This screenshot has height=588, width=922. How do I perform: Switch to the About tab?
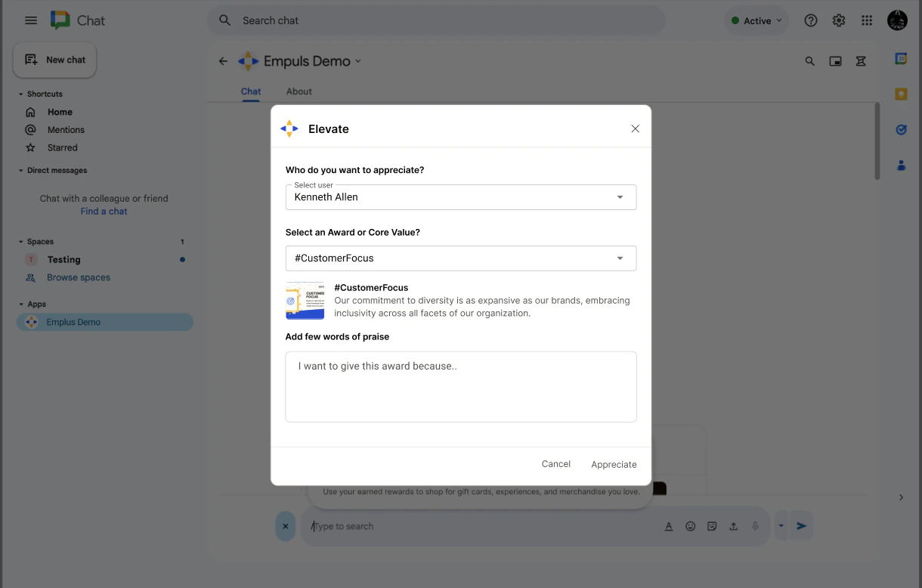pyautogui.click(x=299, y=91)
